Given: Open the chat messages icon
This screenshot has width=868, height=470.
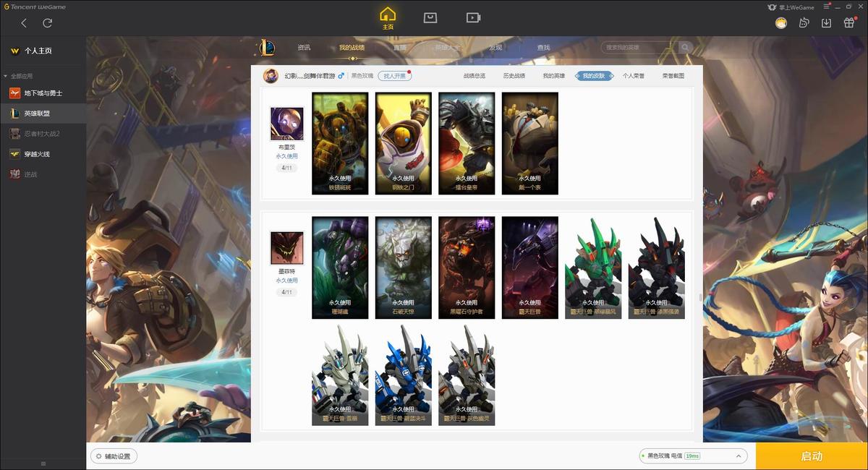Looking at the screenshot, I should pos(804,23).
